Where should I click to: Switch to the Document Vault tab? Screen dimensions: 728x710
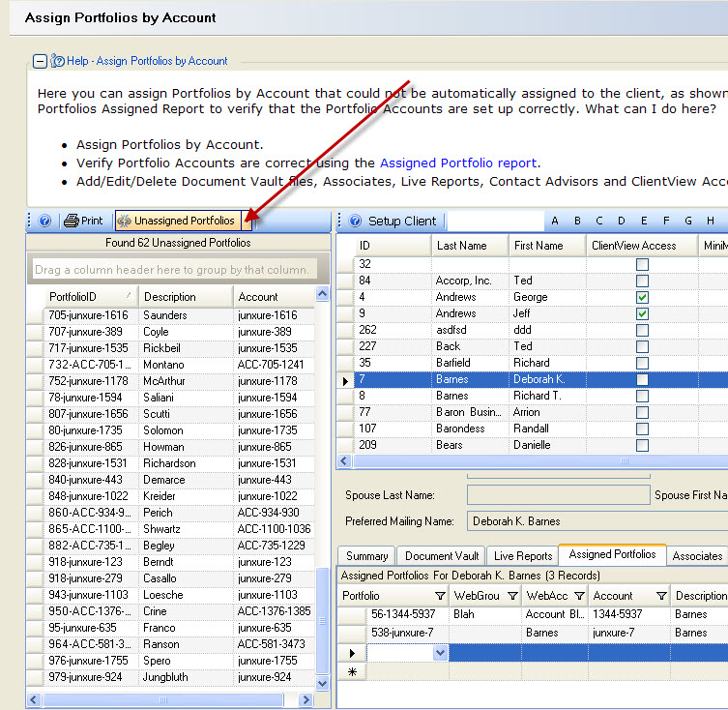[x=442, y=556]
